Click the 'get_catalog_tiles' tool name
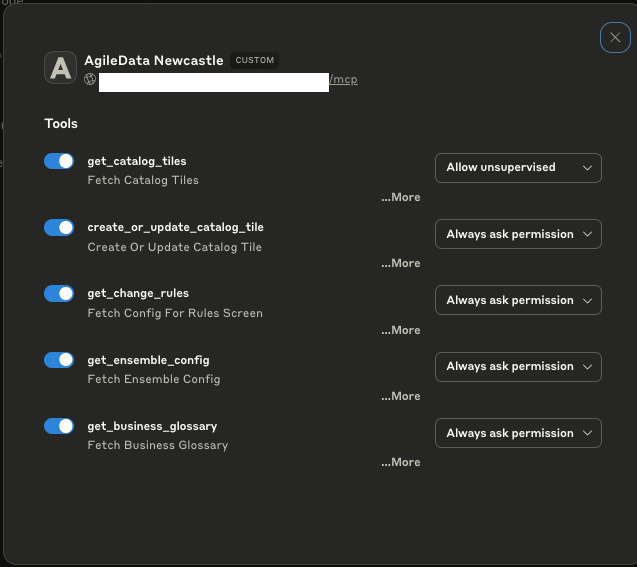The height and width of the screenshot is (567, 637). (x=137, y=161)
